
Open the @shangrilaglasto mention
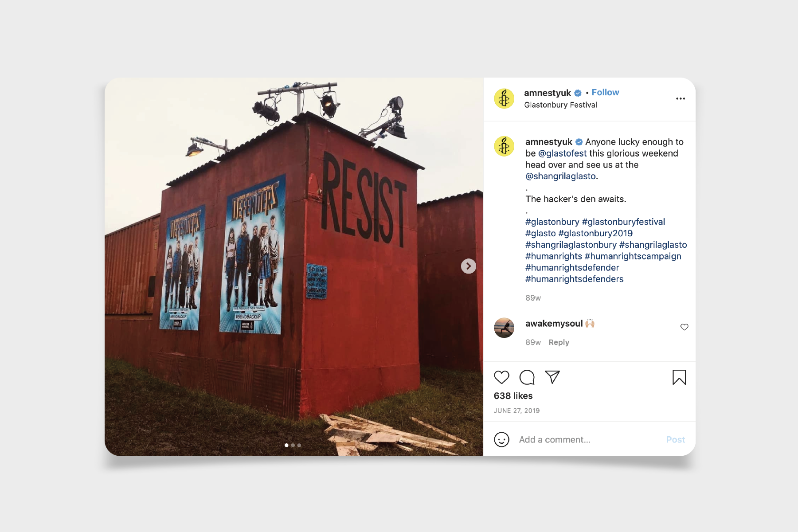click(x=561, y=176)
